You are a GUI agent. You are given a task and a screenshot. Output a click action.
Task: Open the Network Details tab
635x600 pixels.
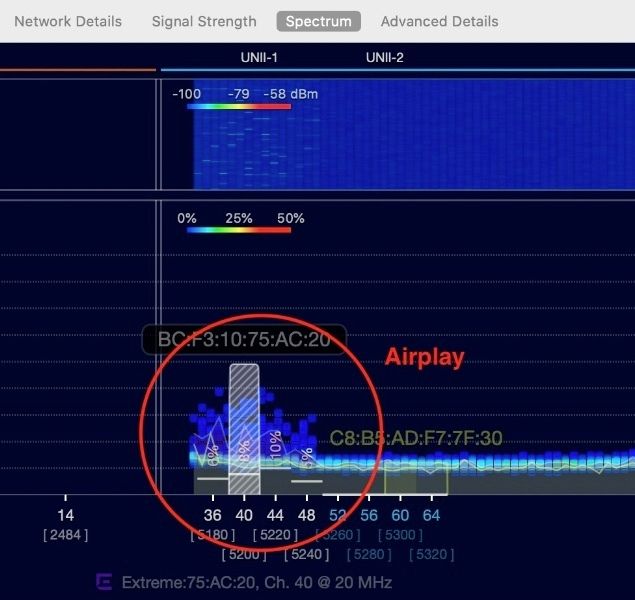point(68,21)
